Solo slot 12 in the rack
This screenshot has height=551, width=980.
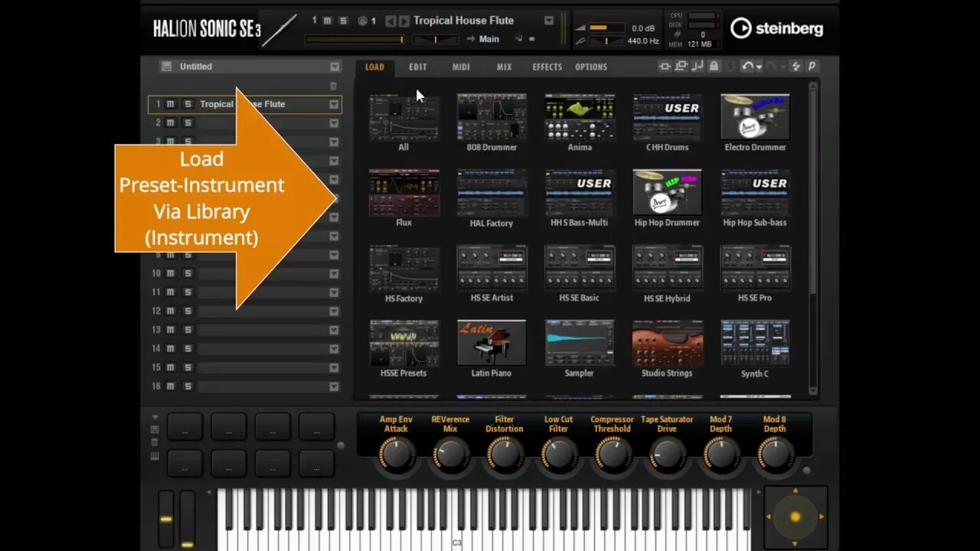[188, 311]
